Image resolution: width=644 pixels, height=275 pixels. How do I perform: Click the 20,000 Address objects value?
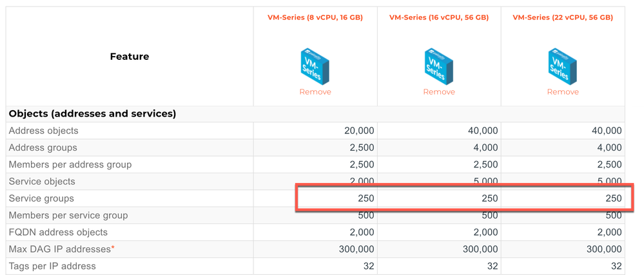coord(354,131)
